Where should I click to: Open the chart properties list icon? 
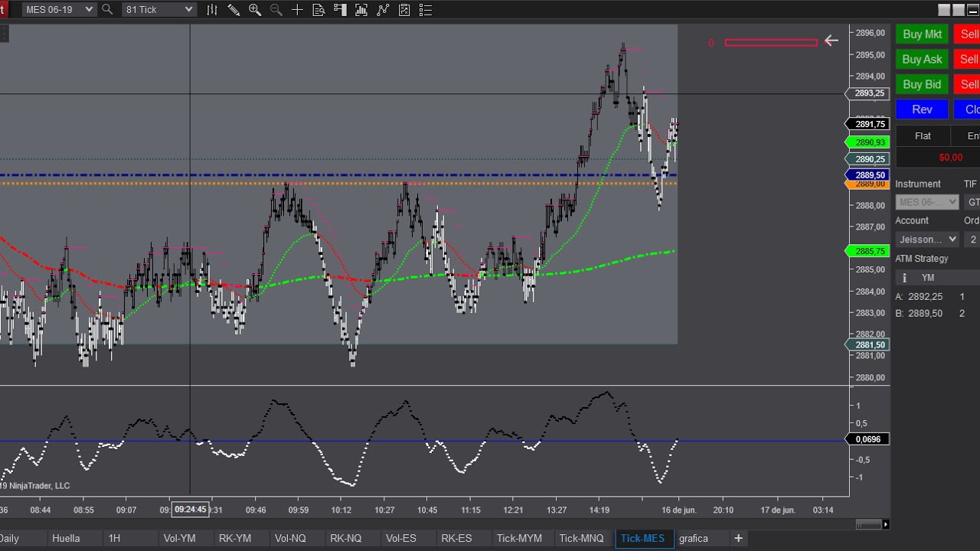426,10
